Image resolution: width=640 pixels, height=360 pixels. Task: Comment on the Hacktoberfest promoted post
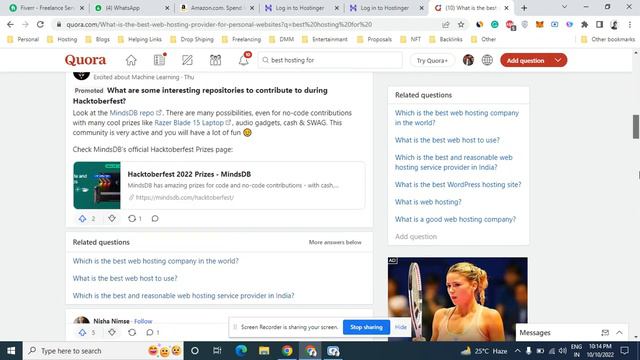[x=155, y=219]
